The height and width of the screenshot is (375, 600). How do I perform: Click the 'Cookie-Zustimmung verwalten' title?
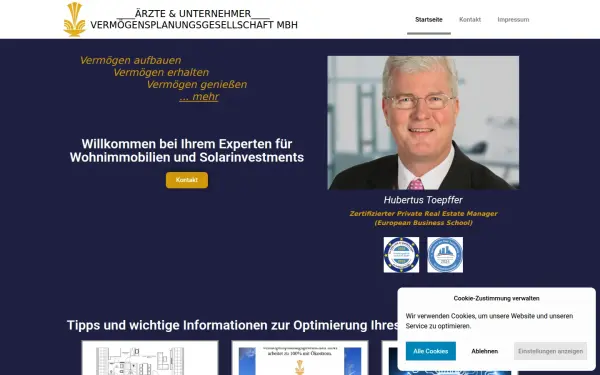tap(496, 298)
